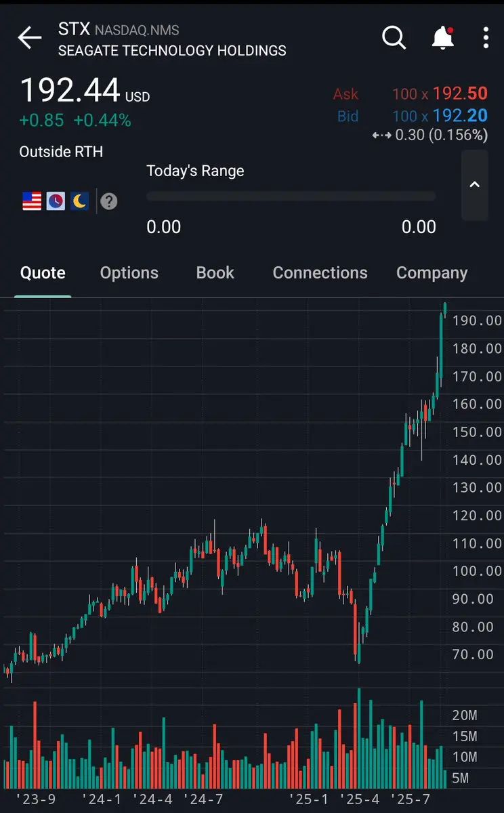Open the Connections tab

[x=320, y=273]
